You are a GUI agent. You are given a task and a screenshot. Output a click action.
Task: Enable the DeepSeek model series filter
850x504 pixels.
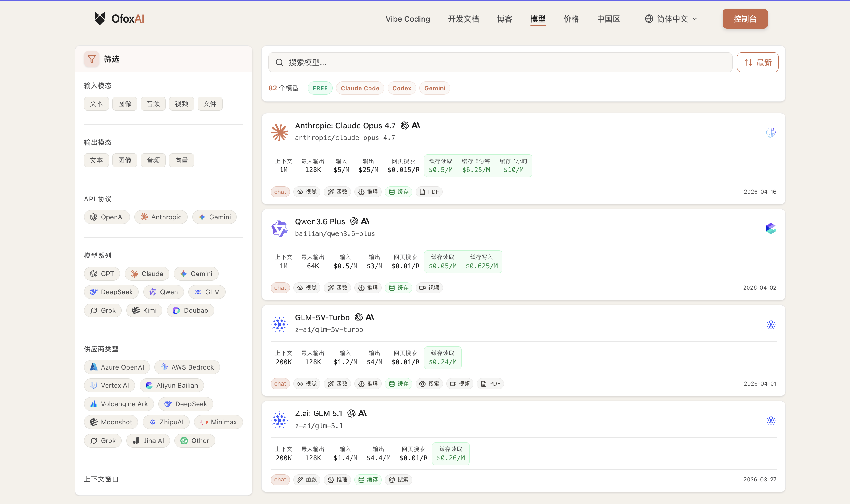(111, 292)
